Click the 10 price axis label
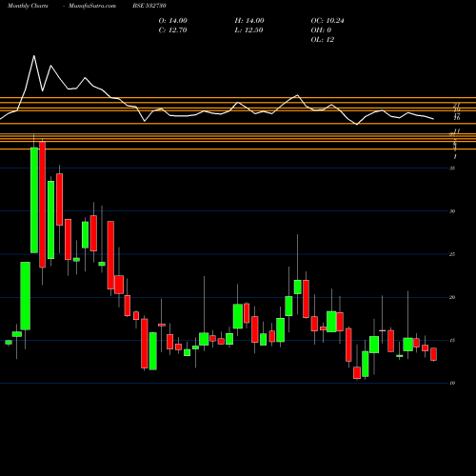 pos(452,383)
